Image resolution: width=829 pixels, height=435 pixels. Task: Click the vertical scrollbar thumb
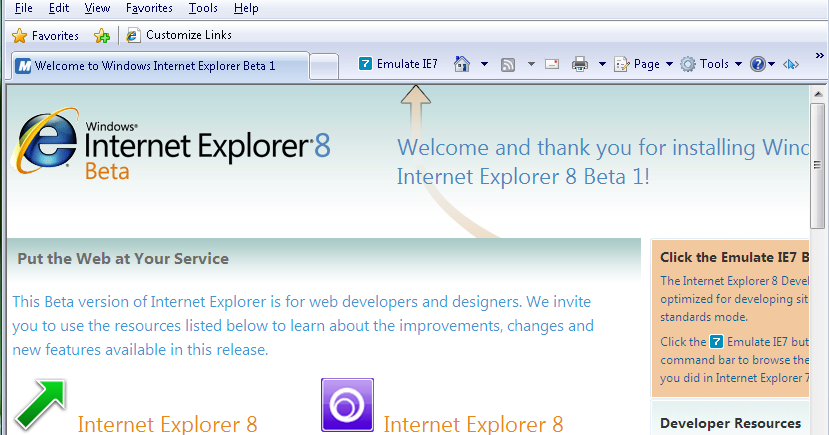click(817, 166)
